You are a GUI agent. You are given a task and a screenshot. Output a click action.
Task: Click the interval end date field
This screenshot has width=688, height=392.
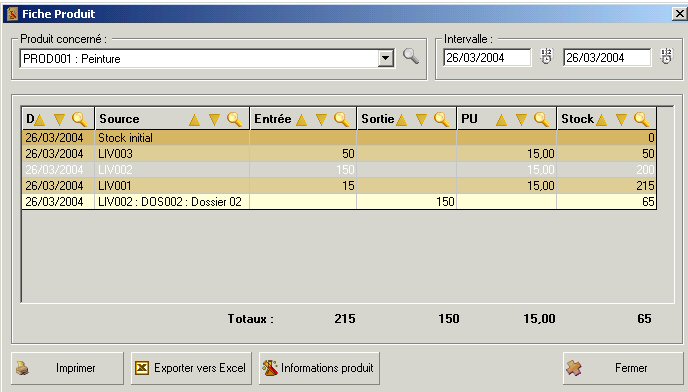coord(607,58)
